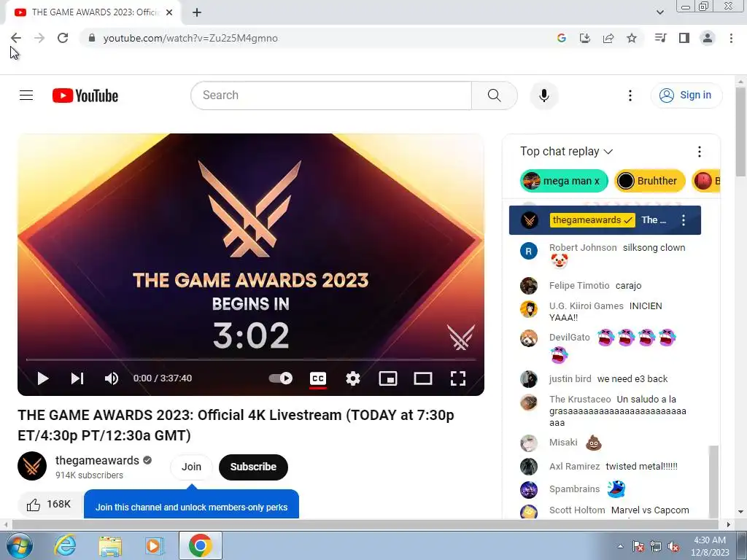Focus the YouTube search box
The width and height of the screenshot is (747, 560).
click(x=331, y=96)
